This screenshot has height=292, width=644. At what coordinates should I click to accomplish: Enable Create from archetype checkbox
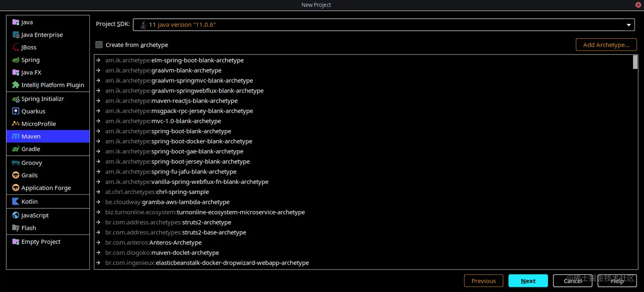point(99,45)
